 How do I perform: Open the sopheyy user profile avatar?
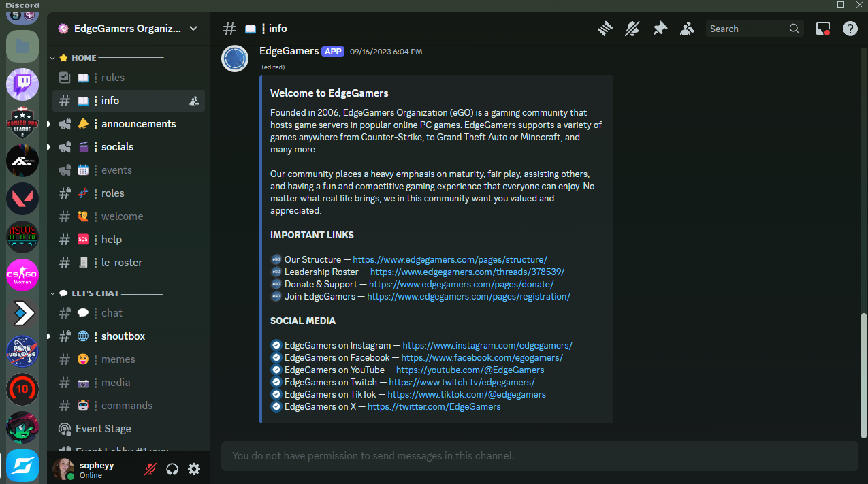click(x=63, y=469)
